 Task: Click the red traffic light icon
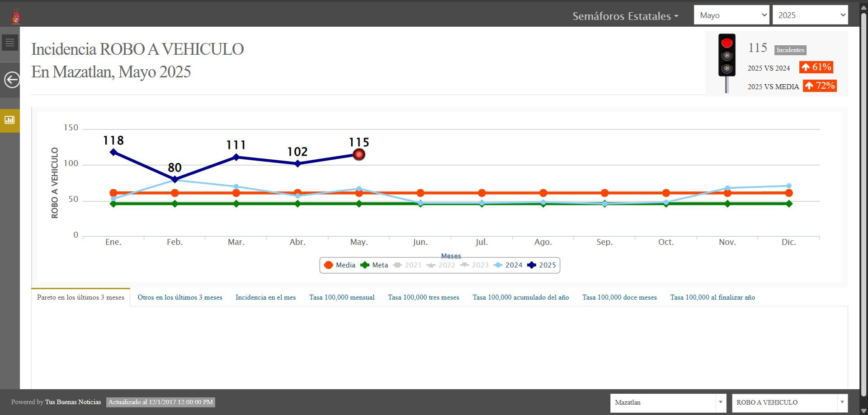[x=726, y=56]
